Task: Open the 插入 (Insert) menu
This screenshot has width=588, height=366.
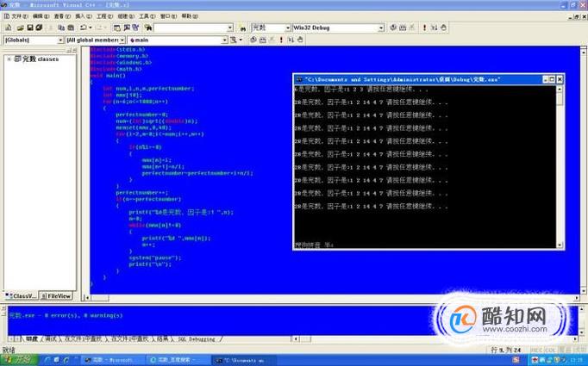Action: [84, 16]
